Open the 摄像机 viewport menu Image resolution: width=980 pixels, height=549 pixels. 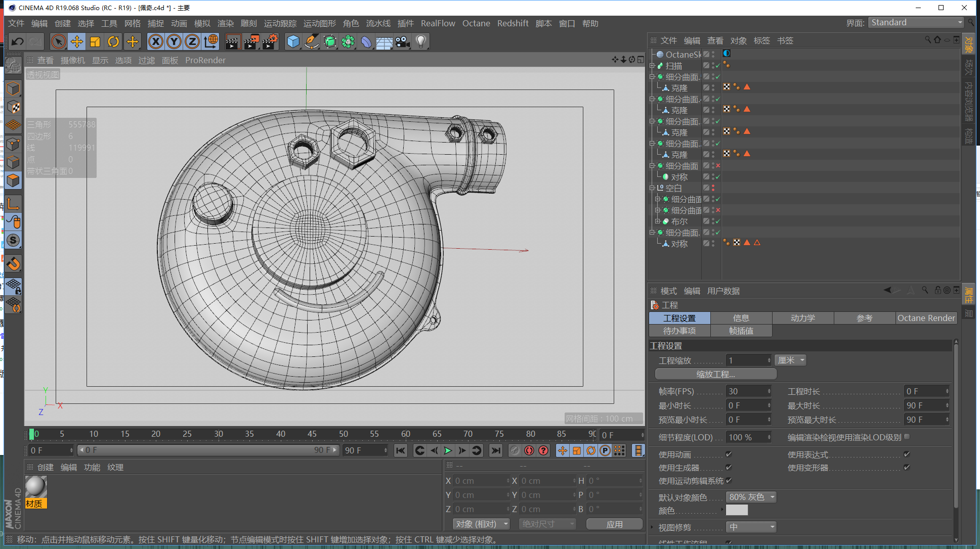pyautogui.click(x=73, y=60)
